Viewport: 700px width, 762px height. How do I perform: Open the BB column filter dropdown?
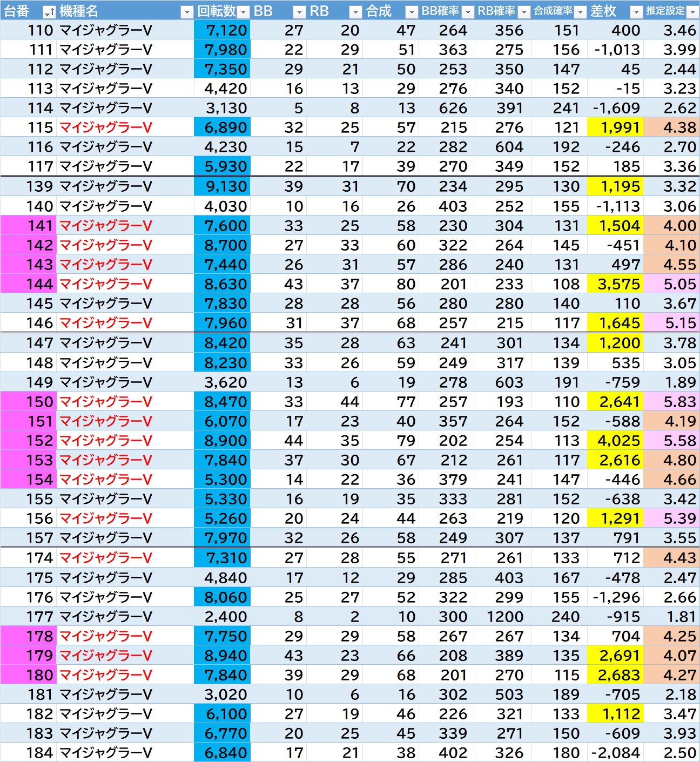pyautogui.click(x=299, y=12)
